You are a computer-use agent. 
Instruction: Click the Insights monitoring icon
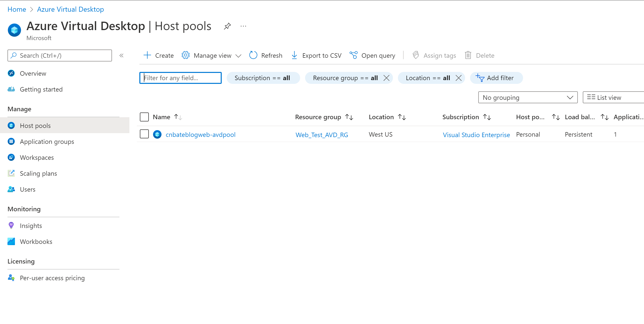(x=11, y=226)
